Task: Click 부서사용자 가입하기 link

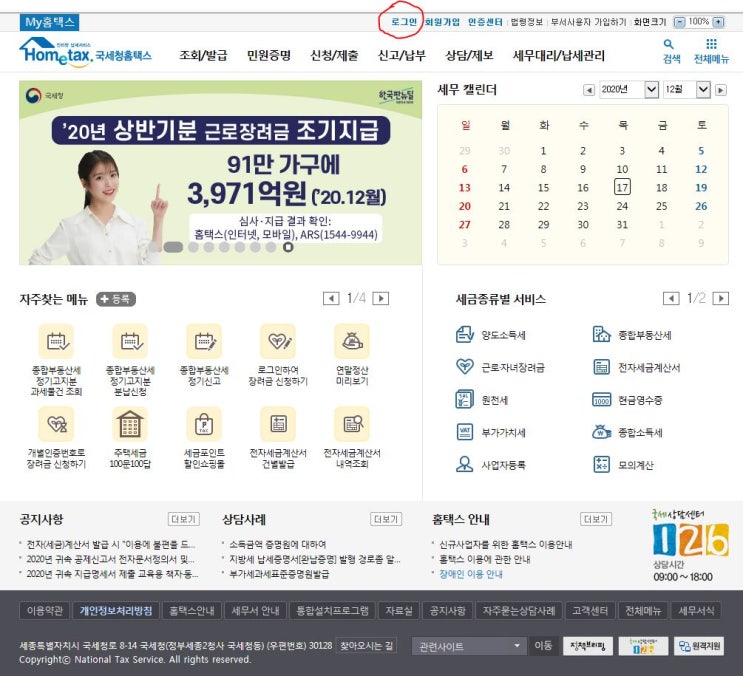Action: 588,22
